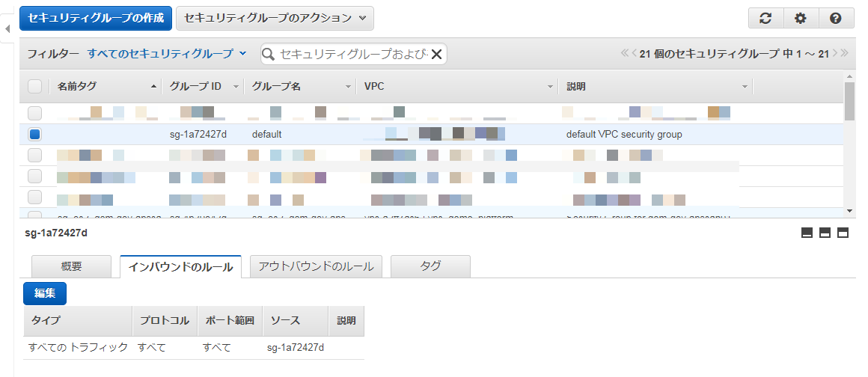This screenshot has width=868, height=377.
Task: Open セキュリティグループのアクション dropdown
Action: click(x=275, y=18)
